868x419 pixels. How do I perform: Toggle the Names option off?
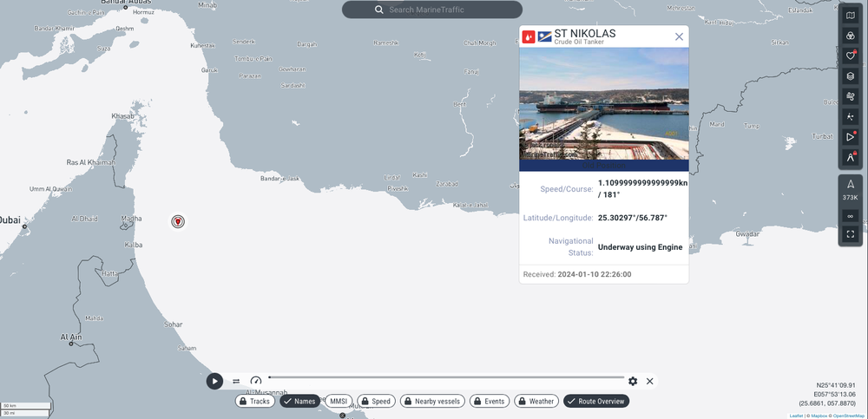(299, 402)
